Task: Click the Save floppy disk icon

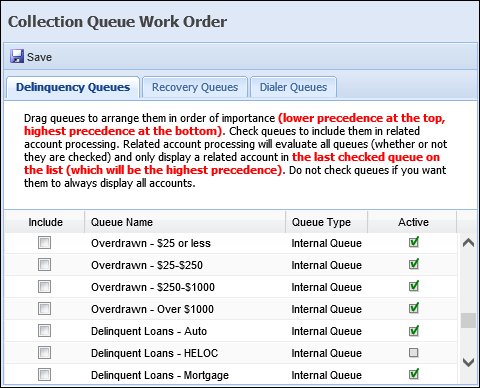Action: click(17, 56)
